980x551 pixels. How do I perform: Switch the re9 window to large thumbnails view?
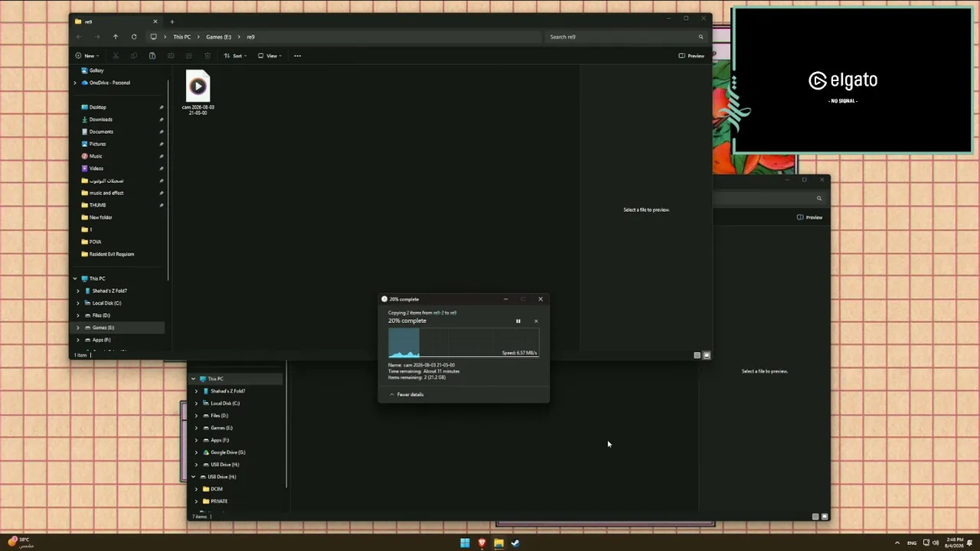706,355
